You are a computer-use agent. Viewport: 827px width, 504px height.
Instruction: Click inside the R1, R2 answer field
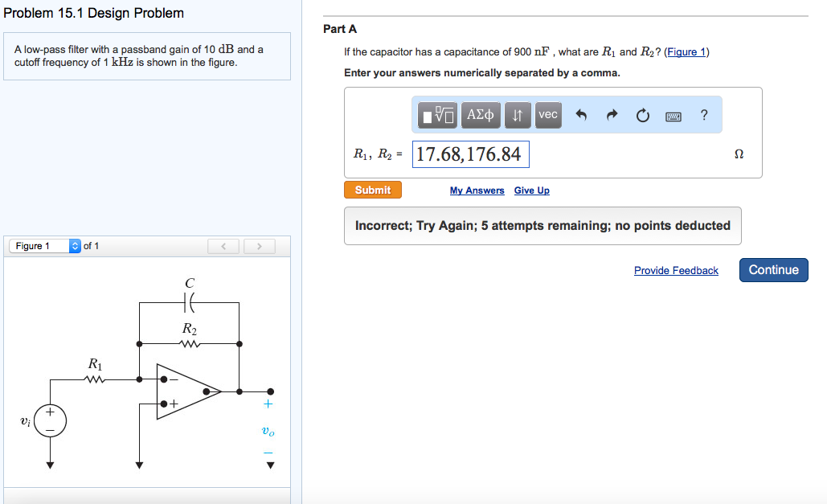470,154
